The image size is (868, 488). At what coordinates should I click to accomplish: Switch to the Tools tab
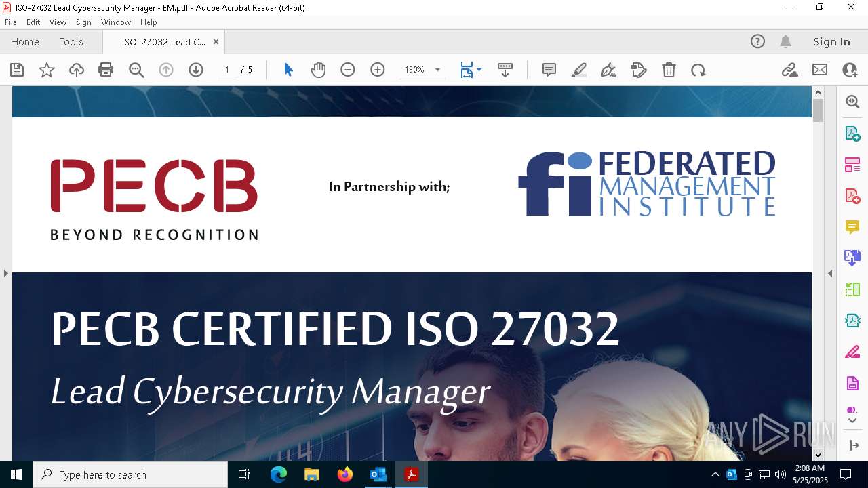tap(71, 41)
